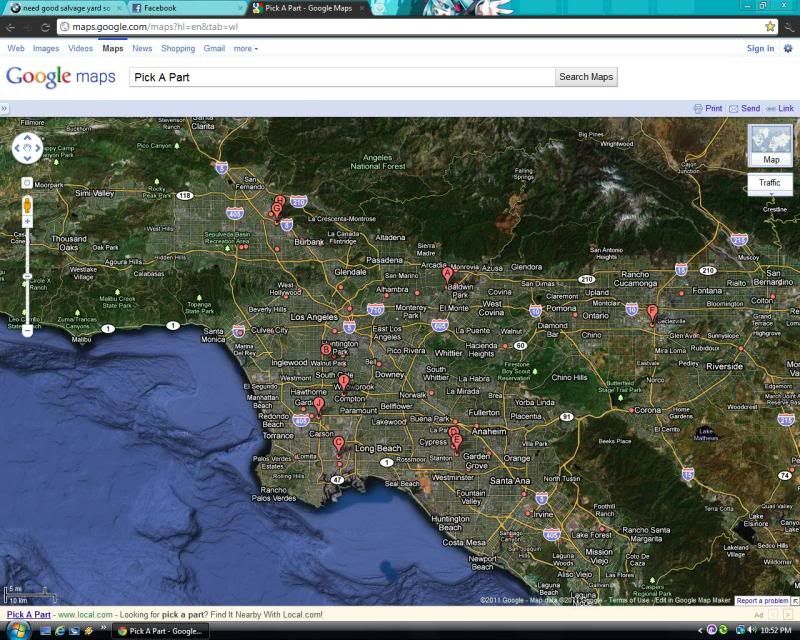Open the Pick A Part ad link

29,614
